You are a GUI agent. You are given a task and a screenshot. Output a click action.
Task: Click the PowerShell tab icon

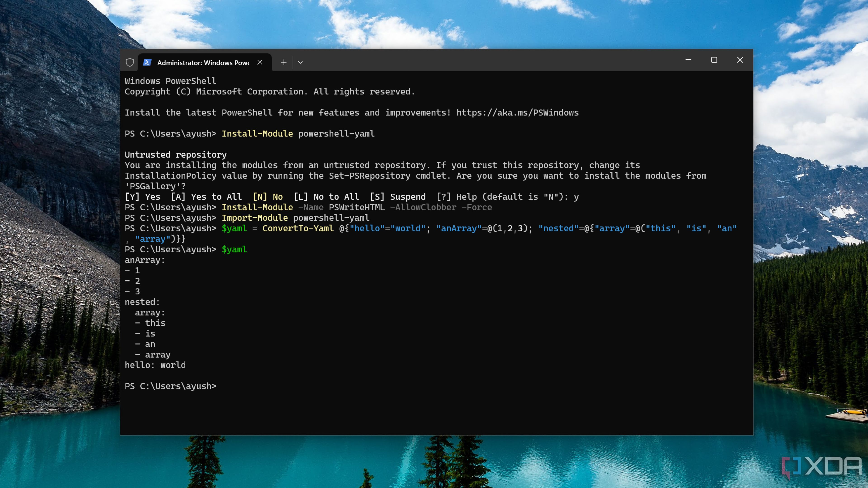(147, 62)
